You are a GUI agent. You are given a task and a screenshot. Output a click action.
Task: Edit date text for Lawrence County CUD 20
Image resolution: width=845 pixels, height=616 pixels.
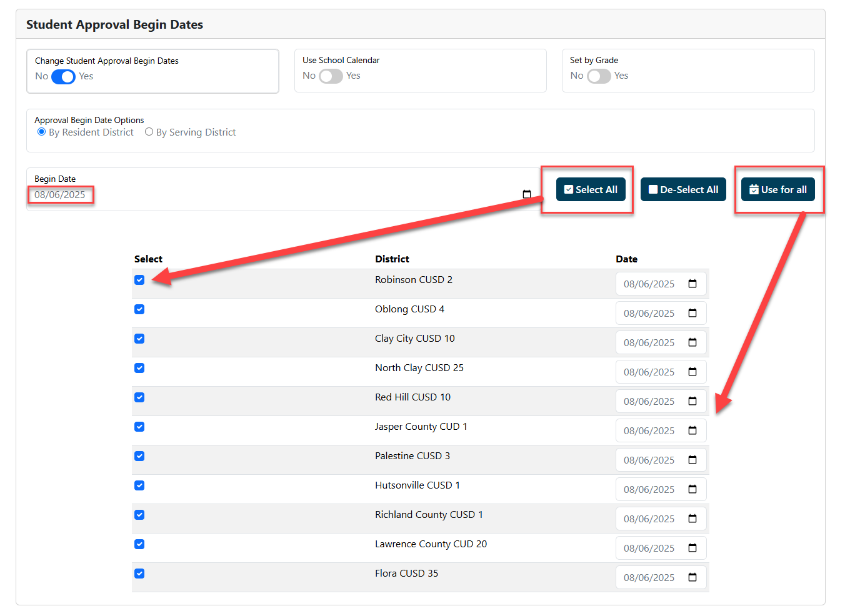[649, 548]
